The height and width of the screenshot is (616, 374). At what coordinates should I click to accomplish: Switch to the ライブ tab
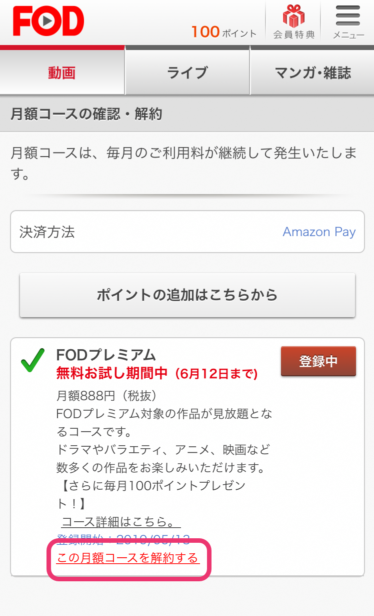187,72
